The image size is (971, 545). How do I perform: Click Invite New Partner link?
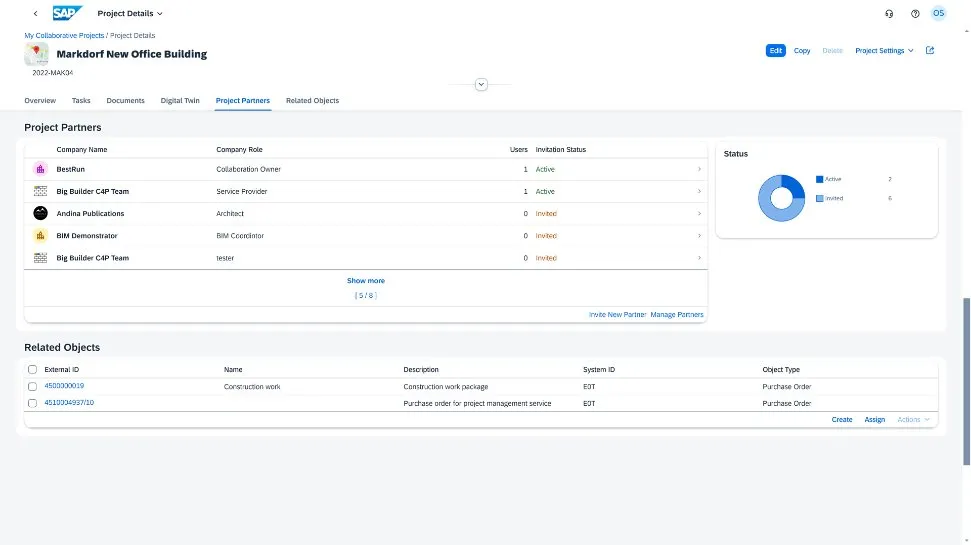coord(617,315)
